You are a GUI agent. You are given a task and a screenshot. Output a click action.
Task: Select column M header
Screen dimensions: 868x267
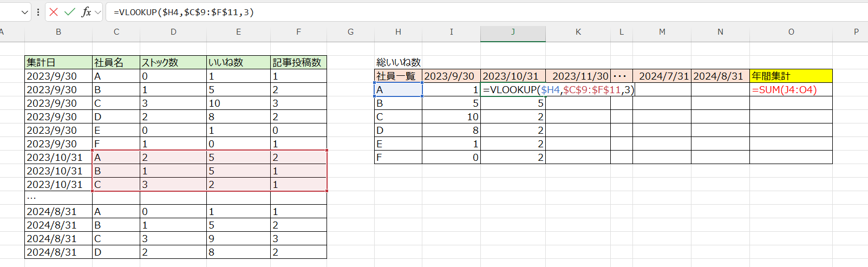(x=662, y=32)
